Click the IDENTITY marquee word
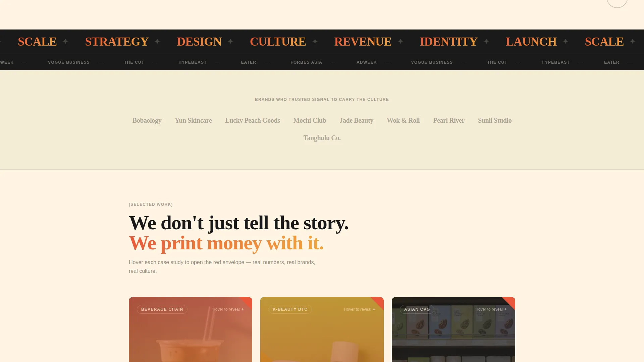 [449, 42]
